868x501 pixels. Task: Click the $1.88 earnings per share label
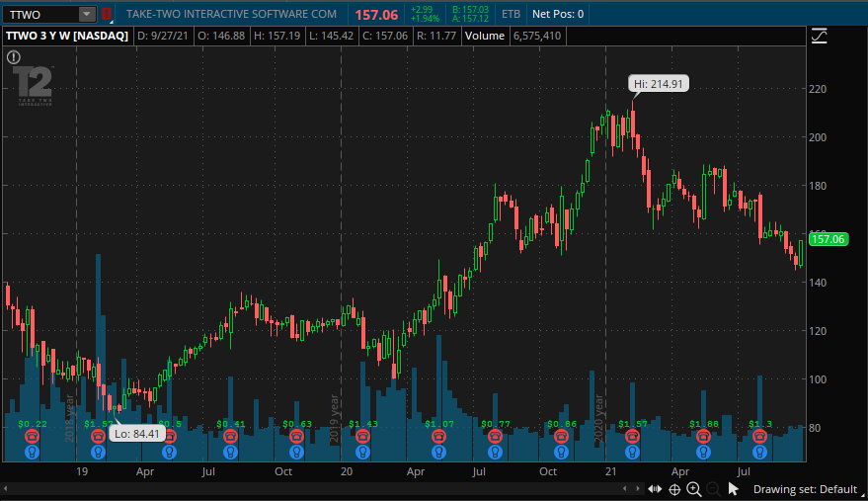pyautogui.click(x=704, y=424)
